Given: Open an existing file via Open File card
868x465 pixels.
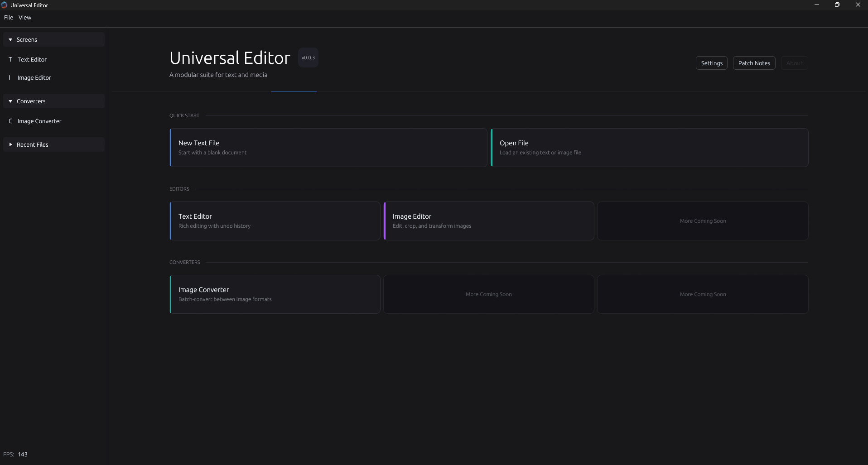Looking at the screenshot, I should (x=650, y=148).
